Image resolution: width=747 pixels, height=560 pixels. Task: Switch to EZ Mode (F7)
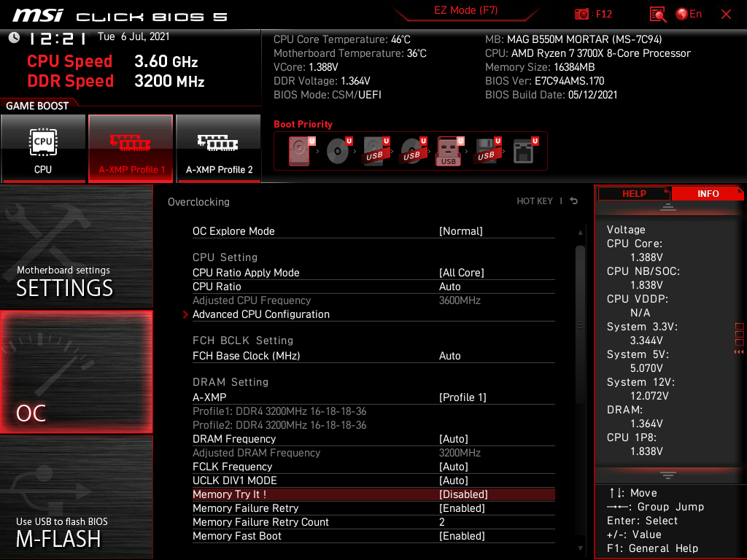(x=465, y=11)
